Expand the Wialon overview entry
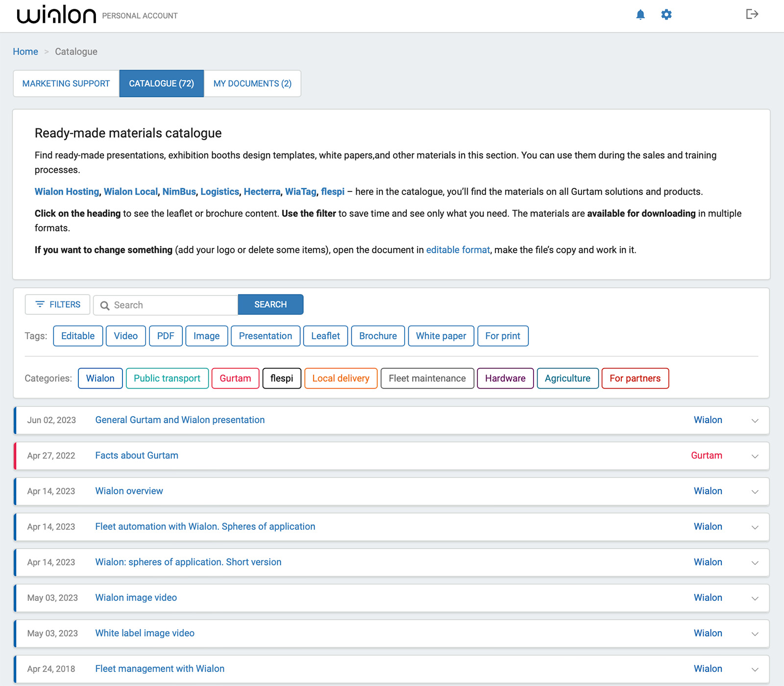The height and width of the screenshot is (686, 784). 754,491
